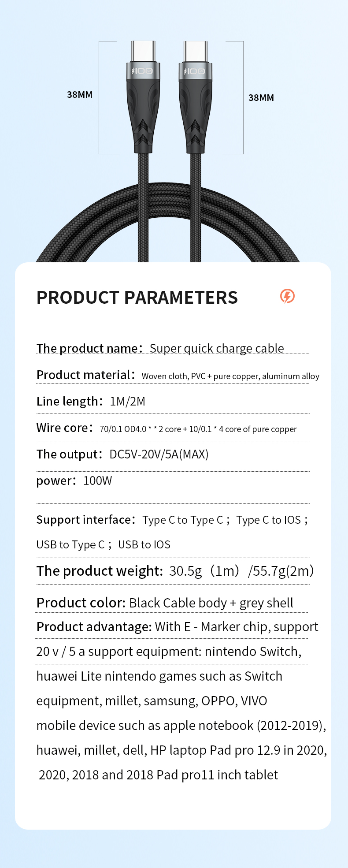Click the left 38MM dimension label
This screenshot has width=348, height=868.
click(x=80, y=95)
